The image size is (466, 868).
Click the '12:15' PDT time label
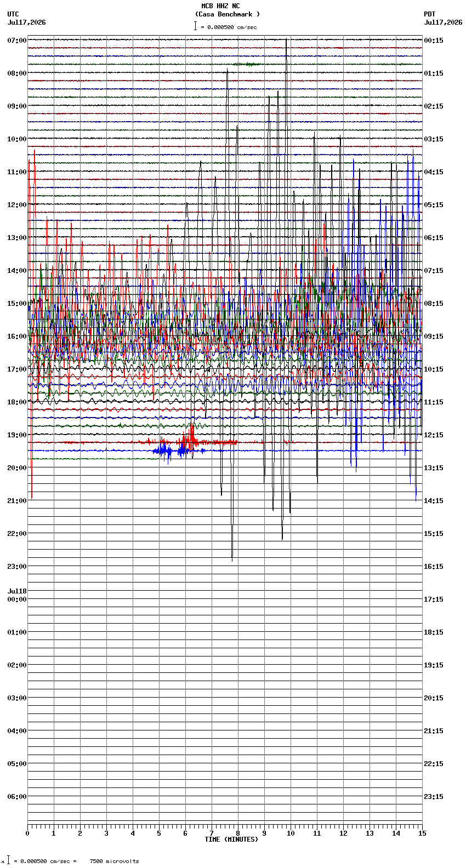coord(434,435)
